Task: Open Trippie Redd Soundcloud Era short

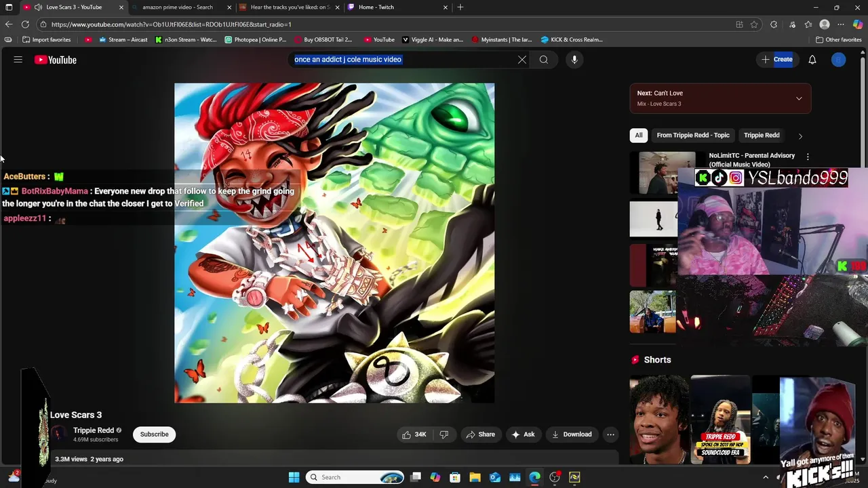Action: [720, 420]
